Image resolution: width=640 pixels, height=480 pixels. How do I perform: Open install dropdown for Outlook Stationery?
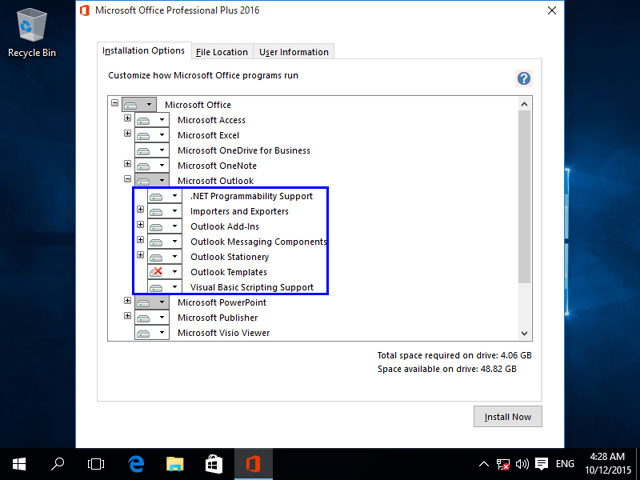164,257
